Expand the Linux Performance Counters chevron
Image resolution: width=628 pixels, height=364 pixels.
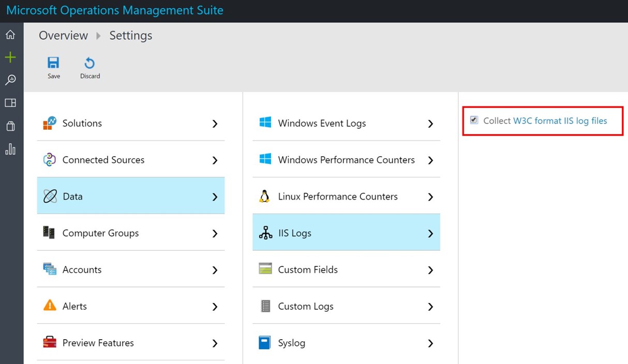click(x=430, y=197)
